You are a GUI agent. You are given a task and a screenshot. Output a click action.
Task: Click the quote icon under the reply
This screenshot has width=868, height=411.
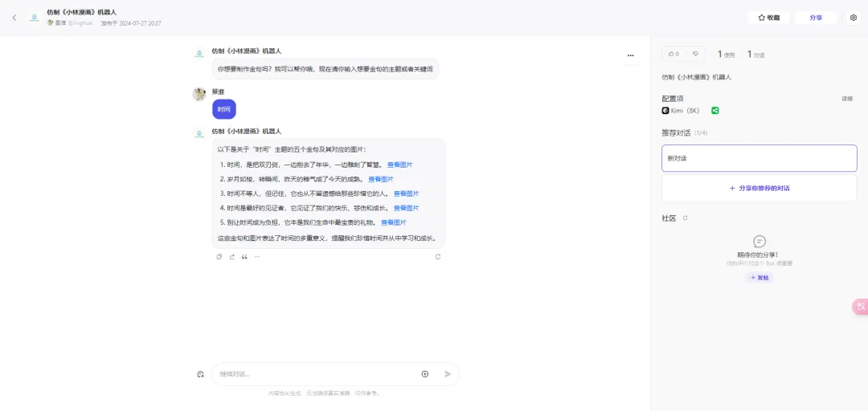click(x=244, y=257)
